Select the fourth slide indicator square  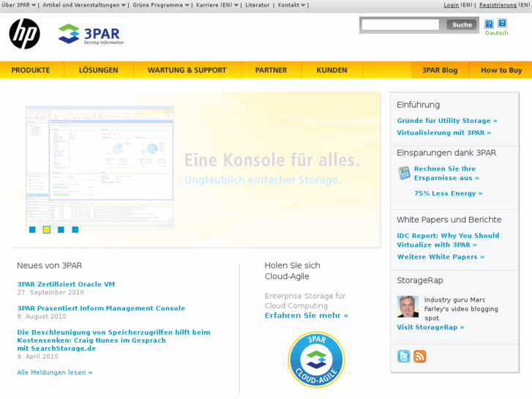coord(75,230)
